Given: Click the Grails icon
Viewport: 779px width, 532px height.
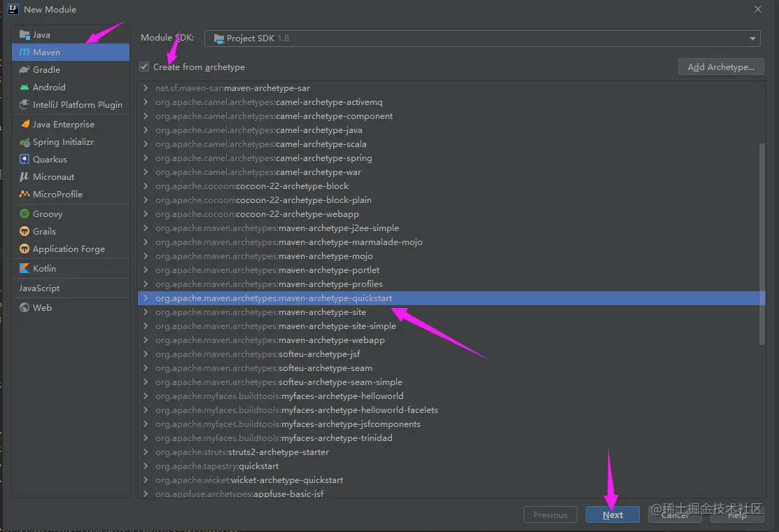Looking at the screenshot, I should click(24, 231).
